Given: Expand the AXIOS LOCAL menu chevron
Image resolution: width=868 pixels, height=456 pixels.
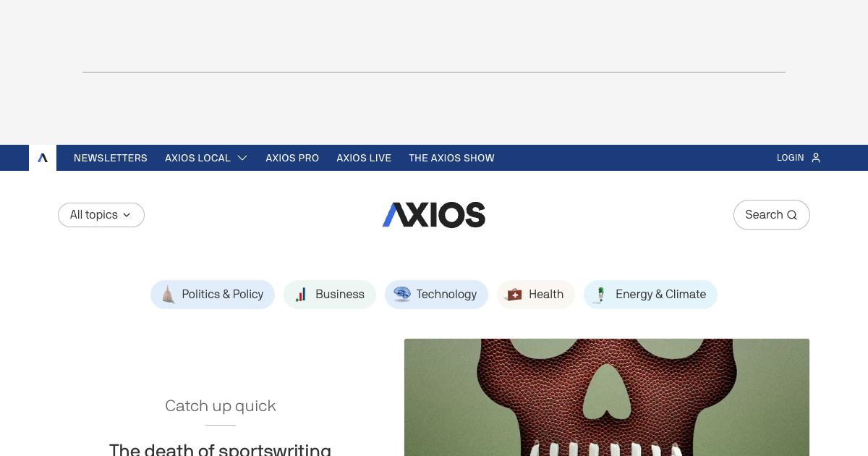Looking at the screenshot, I should click(x=242, y=158).
